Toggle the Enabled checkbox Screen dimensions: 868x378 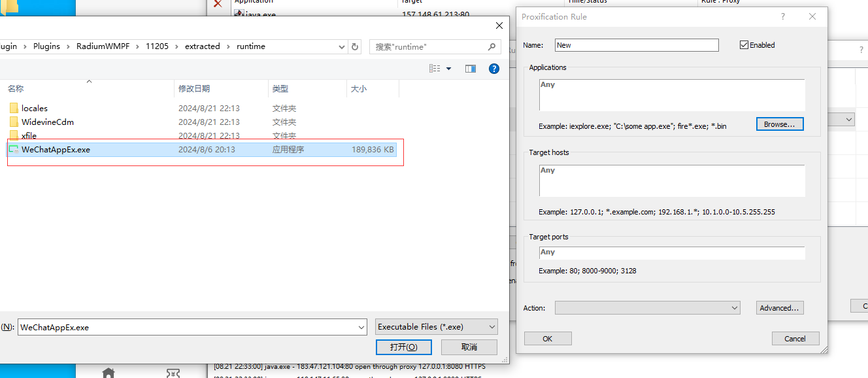[744, 45]
